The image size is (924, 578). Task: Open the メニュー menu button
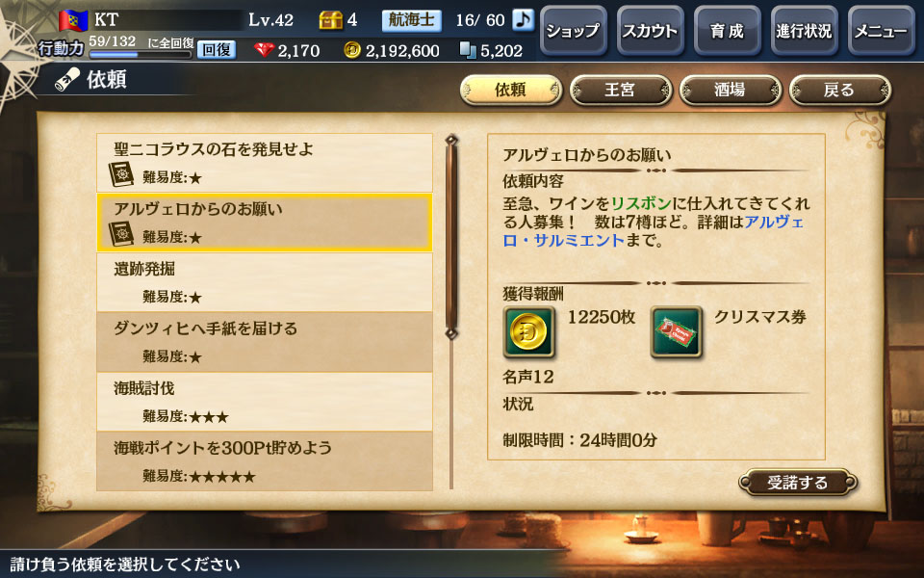coord(881,31)
